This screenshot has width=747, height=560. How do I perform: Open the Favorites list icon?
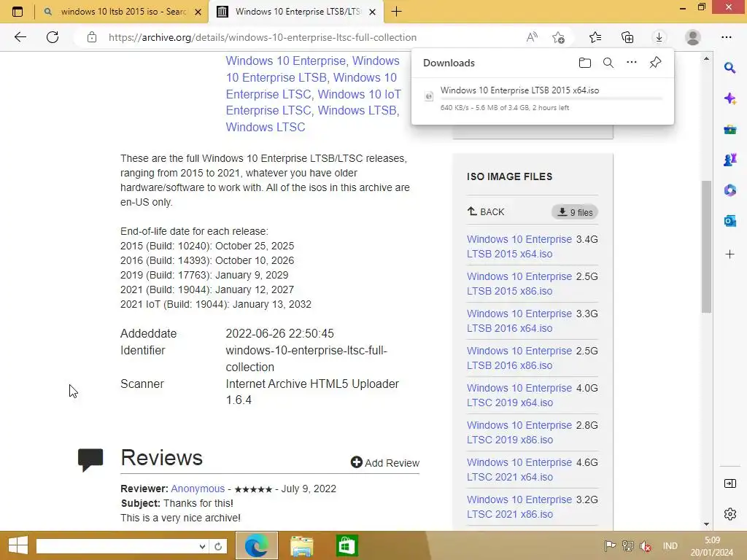(595, 37)
